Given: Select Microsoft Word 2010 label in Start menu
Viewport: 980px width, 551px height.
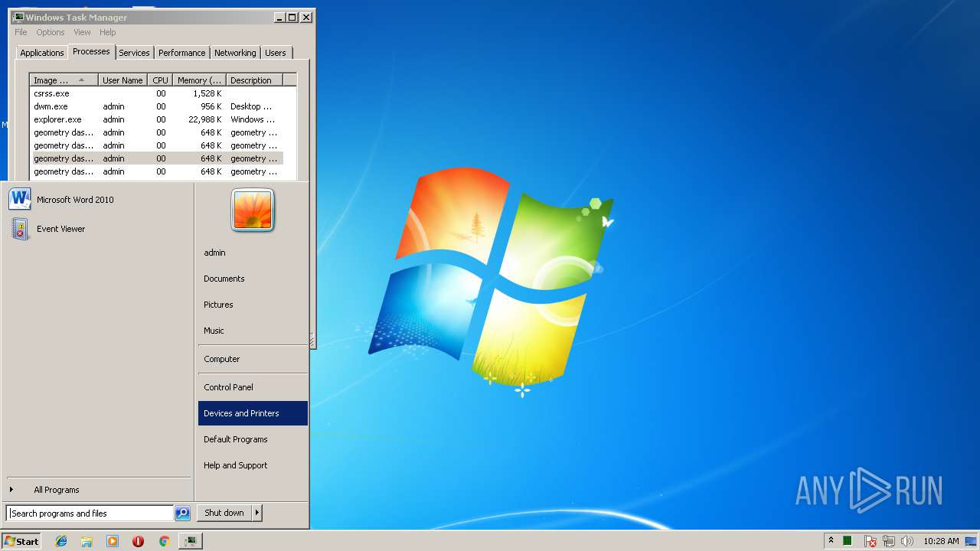Looking at the screenshot, I should click(75, 200).
